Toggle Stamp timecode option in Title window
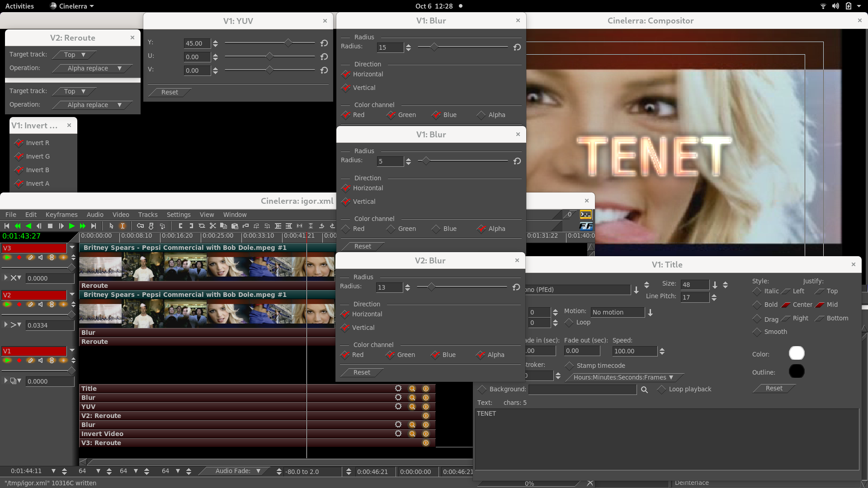 [x=569, y=366]
